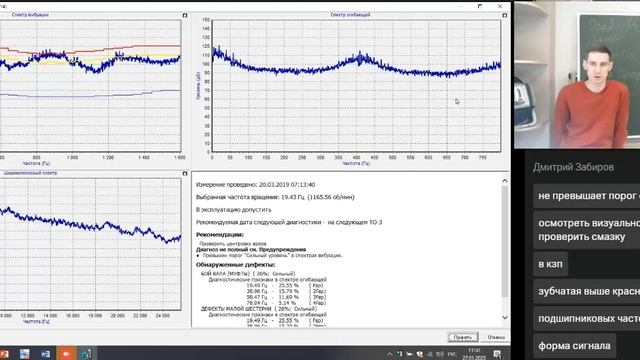The image size is (640, 360).
Task: Click the 'Выбранная частота вращения: 19.43 Гц' line
Action: 275,197
